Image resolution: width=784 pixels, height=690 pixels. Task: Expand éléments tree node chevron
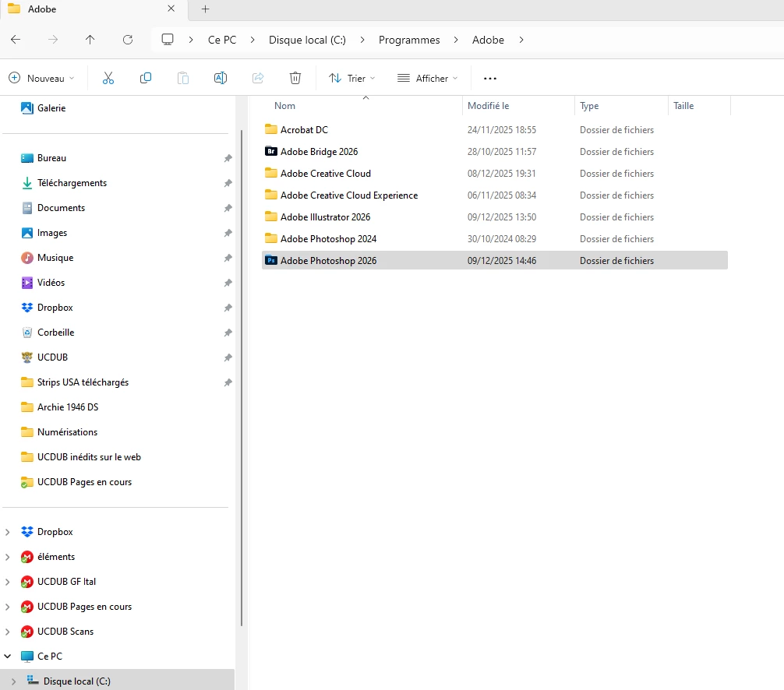pyautogui.click(x=8, y=557)
